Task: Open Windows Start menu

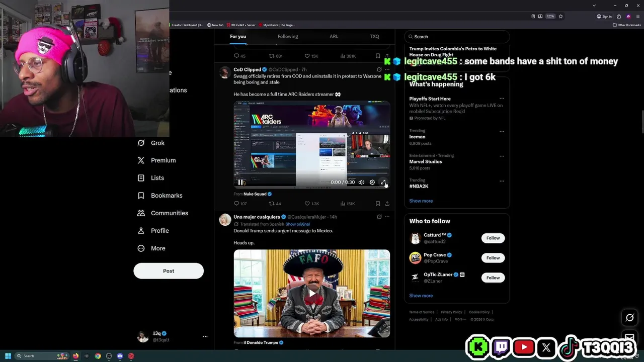Action: (8, 356)
